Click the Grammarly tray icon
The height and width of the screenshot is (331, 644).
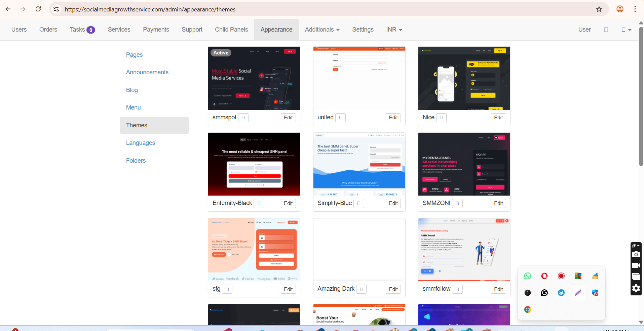click(544, 293)
